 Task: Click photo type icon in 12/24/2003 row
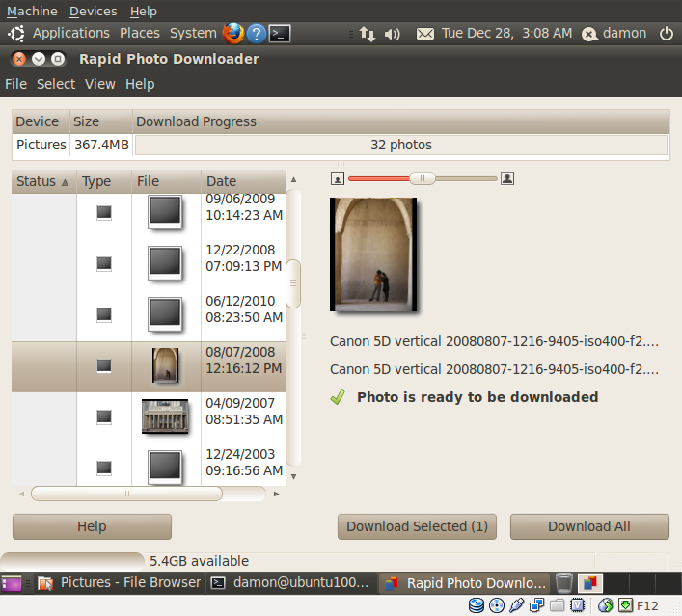point(104,469)
